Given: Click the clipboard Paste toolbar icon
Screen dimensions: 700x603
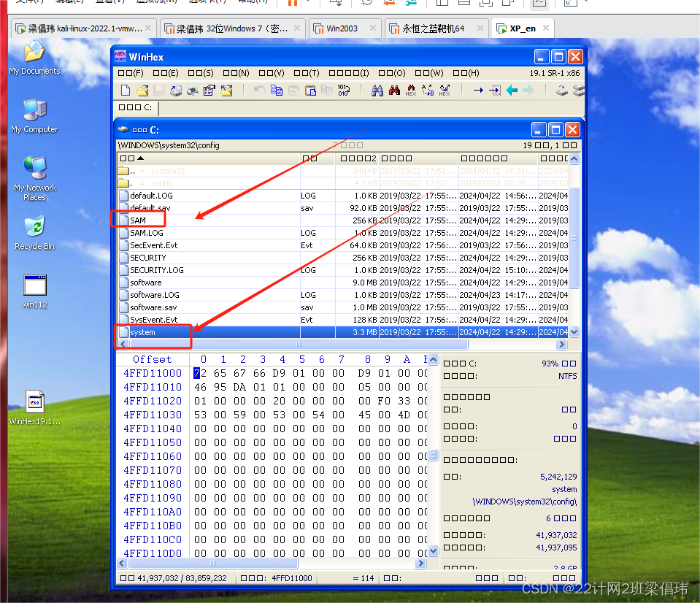Looking at the screenshot, I should pos(310,91).
